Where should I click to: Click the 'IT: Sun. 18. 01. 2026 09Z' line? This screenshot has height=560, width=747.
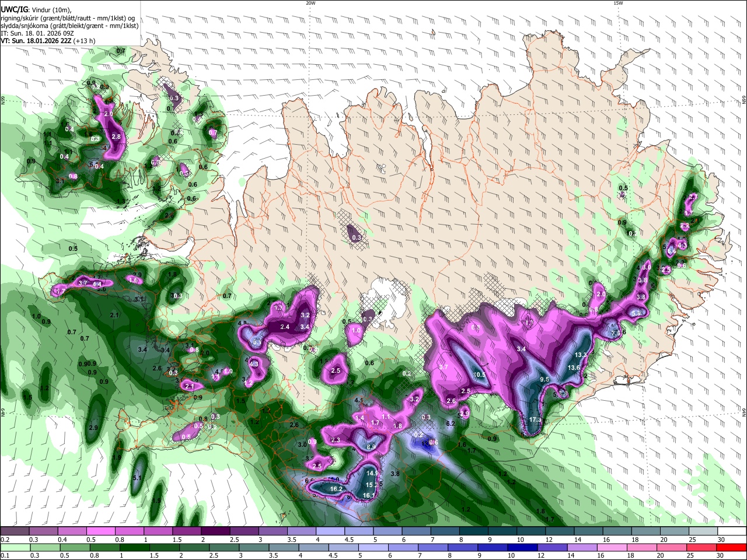(37, 33)
